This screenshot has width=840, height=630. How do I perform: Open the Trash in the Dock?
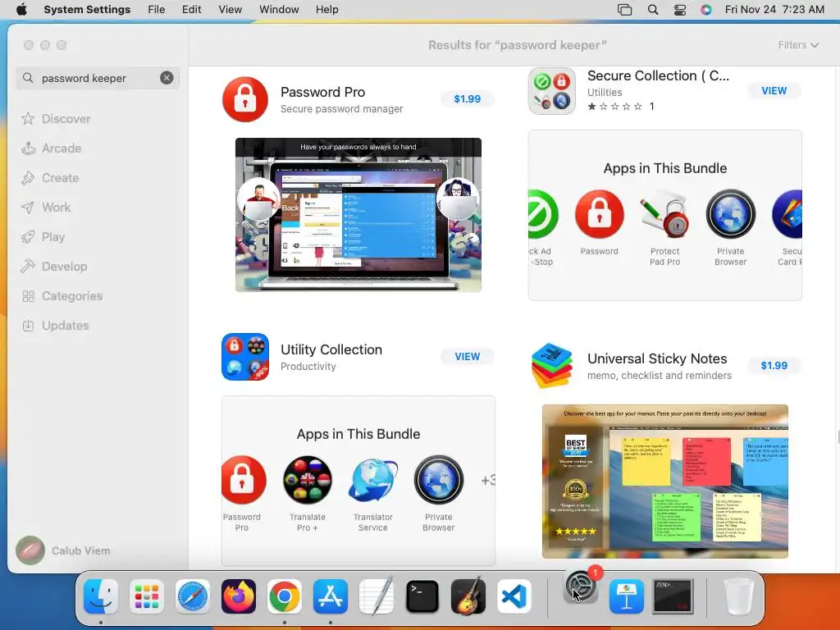coord(739,596)
